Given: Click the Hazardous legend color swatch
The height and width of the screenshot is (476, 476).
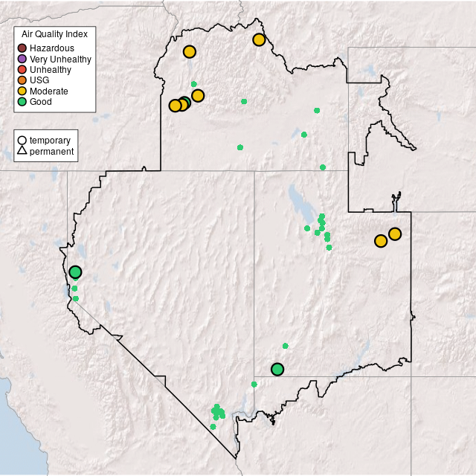Looking at the screenshot, I should 22,48.
